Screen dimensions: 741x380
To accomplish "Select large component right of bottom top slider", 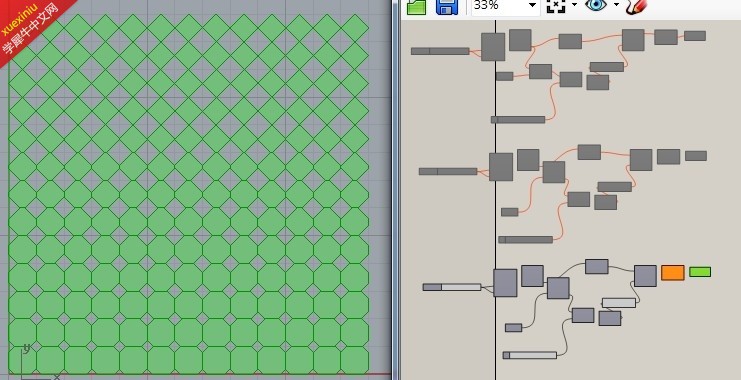I will (x=505, y=283).
